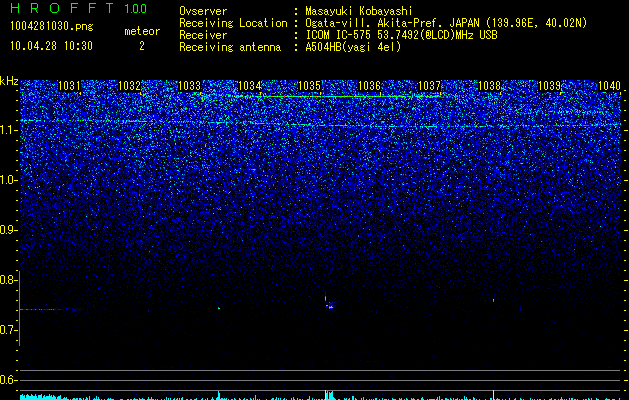Click the faint echo near 1038
Viewport: 629px width, 400px height.
point(493,300)
